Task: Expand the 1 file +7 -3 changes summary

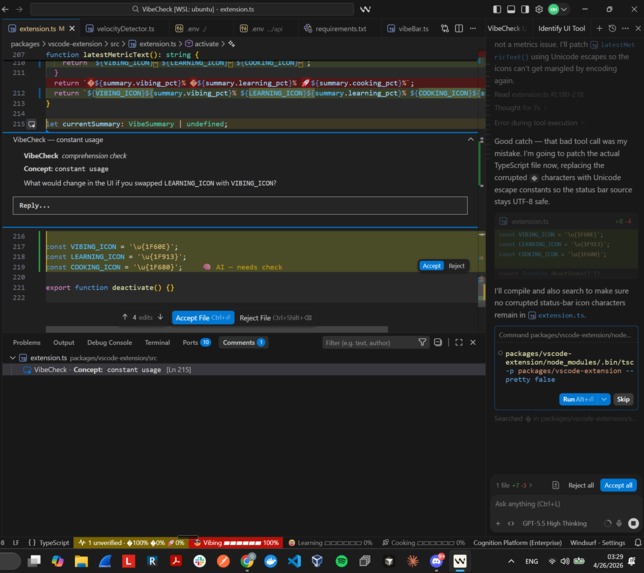Action: click(x=513, y=486)
